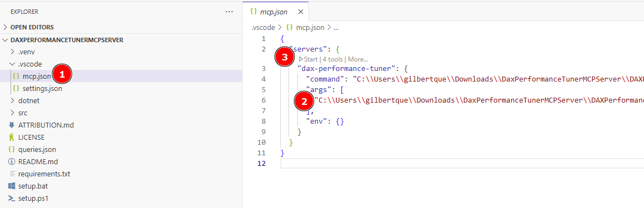Click the .vscode breadcrumb segment

(263, 28)
